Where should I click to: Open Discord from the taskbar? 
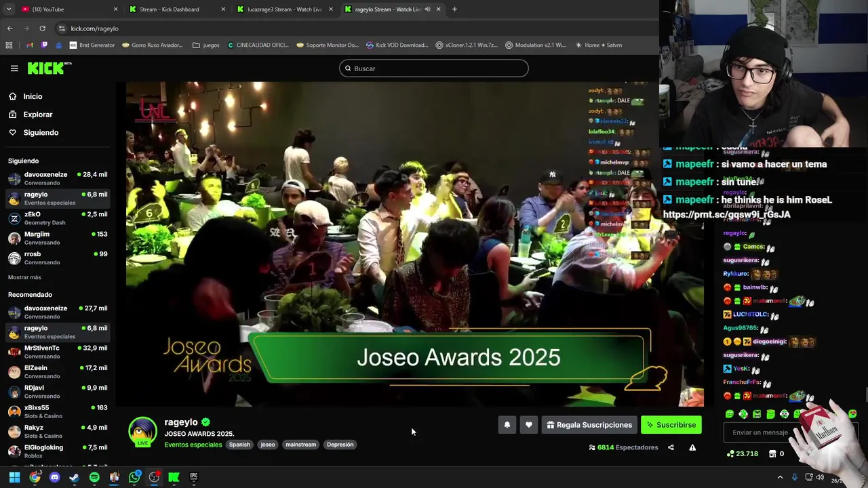click(55, 477)
